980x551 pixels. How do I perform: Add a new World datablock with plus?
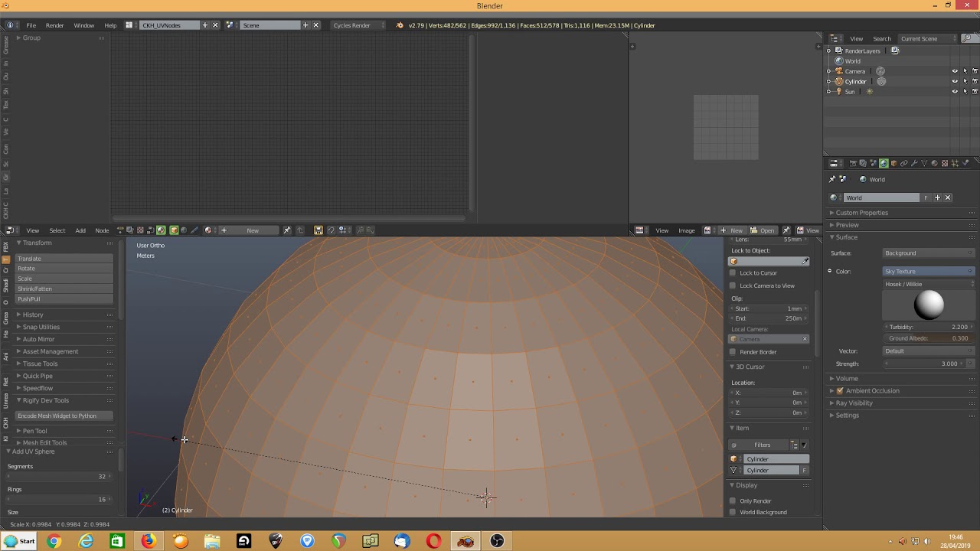coord(937,197)
